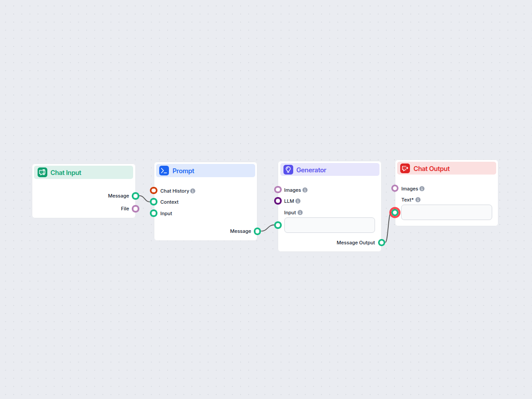Click the Chat Input node icon
532x399 pixels.
pos(42,172)
